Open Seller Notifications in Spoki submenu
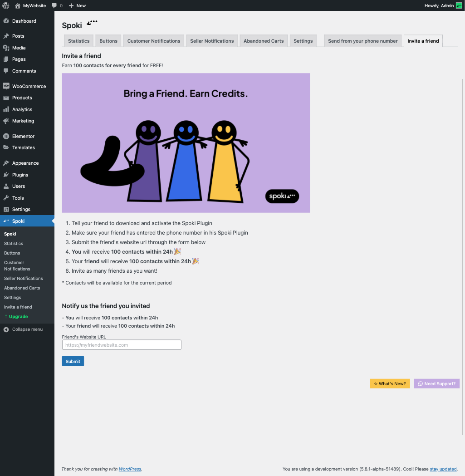Screen dimensions: 465x476 point(24,278)
